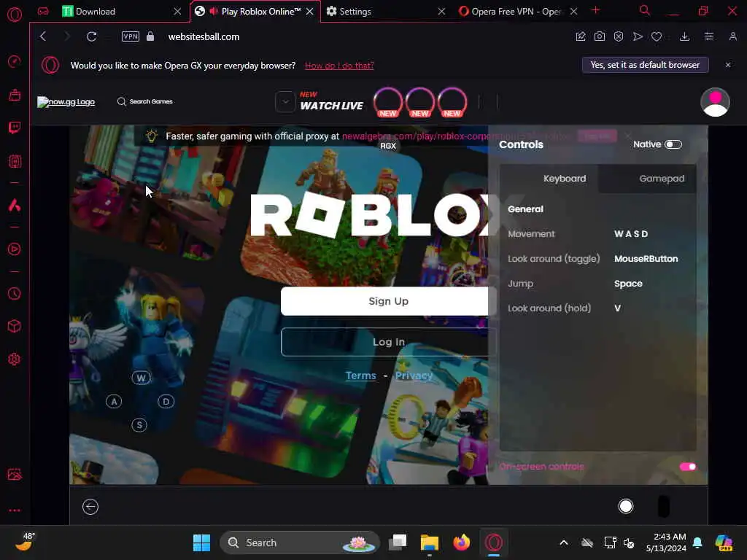The height and width of the screenshot is (560, 747).
Task: Open GX Control speedometer in sidebar
Action: pyautogui.click(x=15, y=61)
